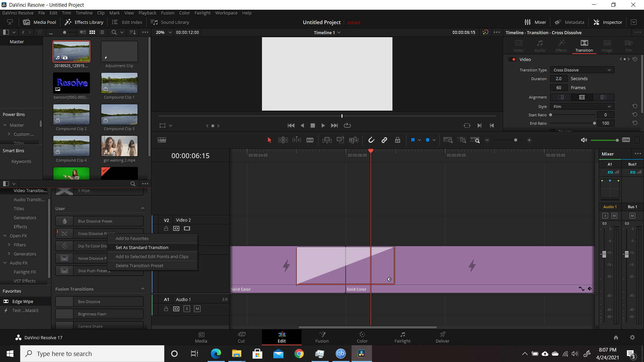Toggle the Snapping magnet icon

click(x=371, y=140)
